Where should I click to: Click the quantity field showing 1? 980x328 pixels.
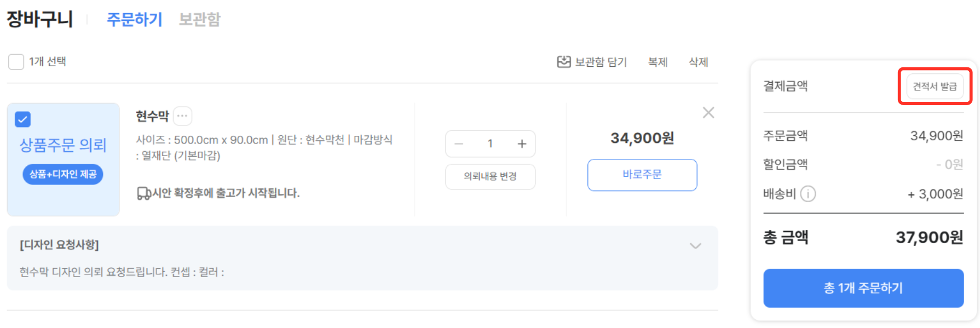(491, 144)
